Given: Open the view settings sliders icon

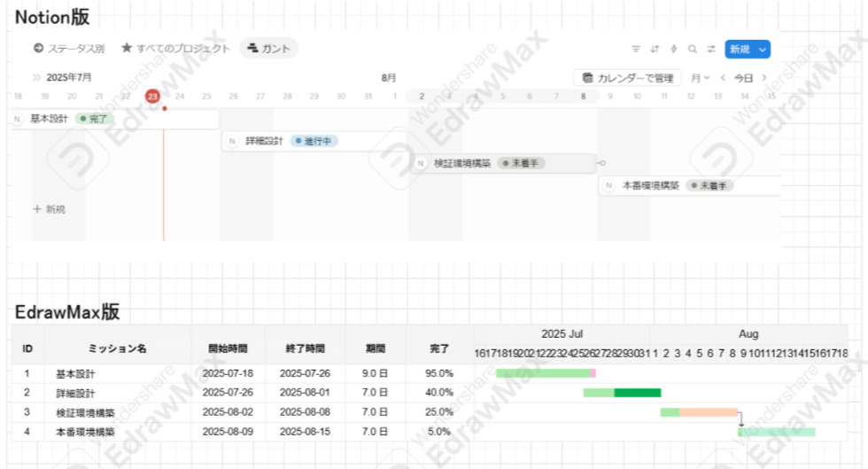Looking at the screenshot, I should coord(711,49).
